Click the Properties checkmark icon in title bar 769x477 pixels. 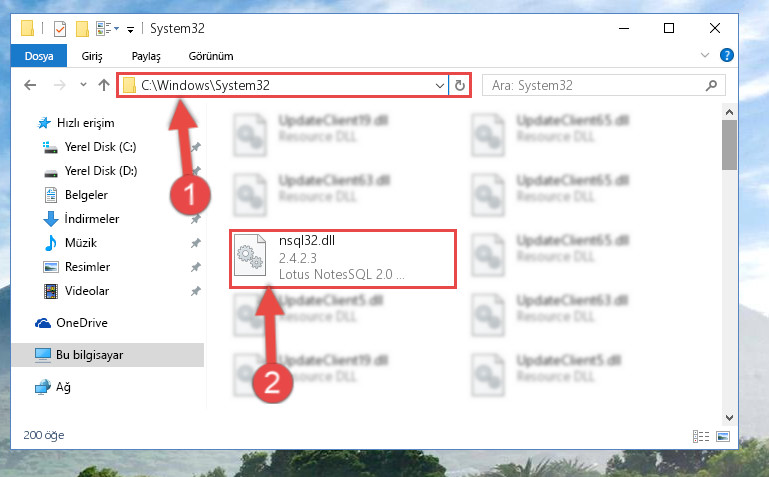[x=60, y=29]
